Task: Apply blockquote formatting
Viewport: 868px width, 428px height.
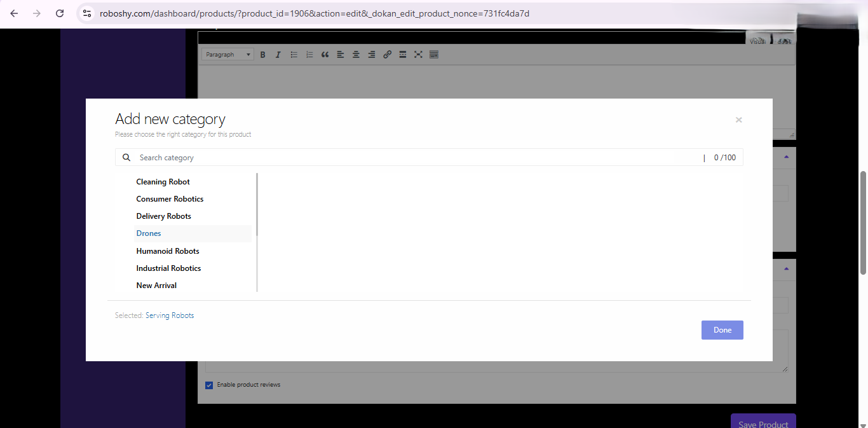Action: coord(325,55)
